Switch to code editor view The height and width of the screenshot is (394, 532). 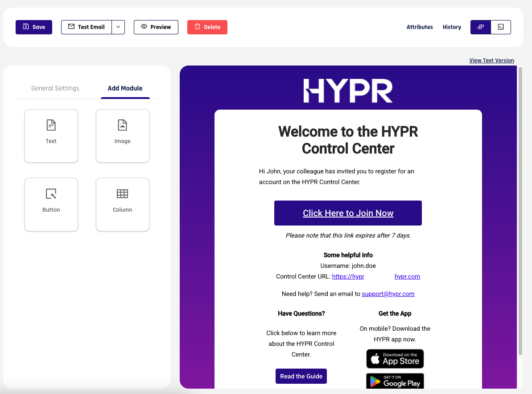(501, 27)
